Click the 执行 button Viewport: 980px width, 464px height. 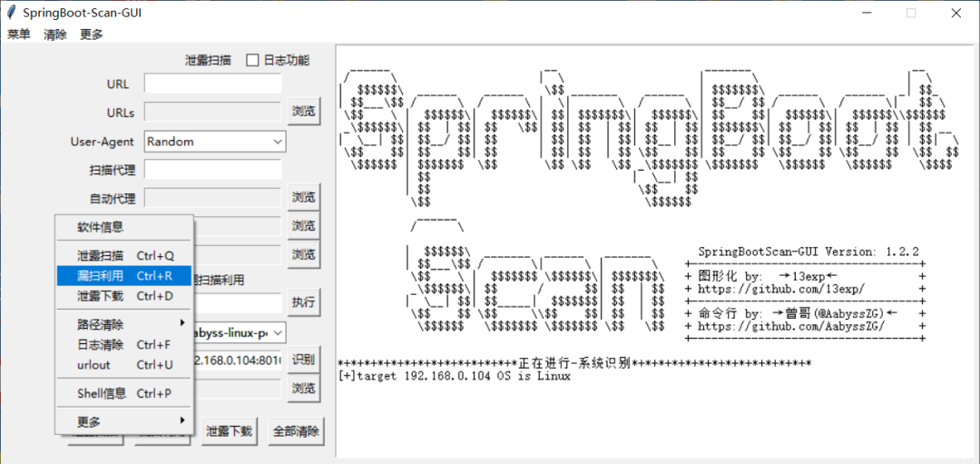pyautogui.click(x=304, y=302)
